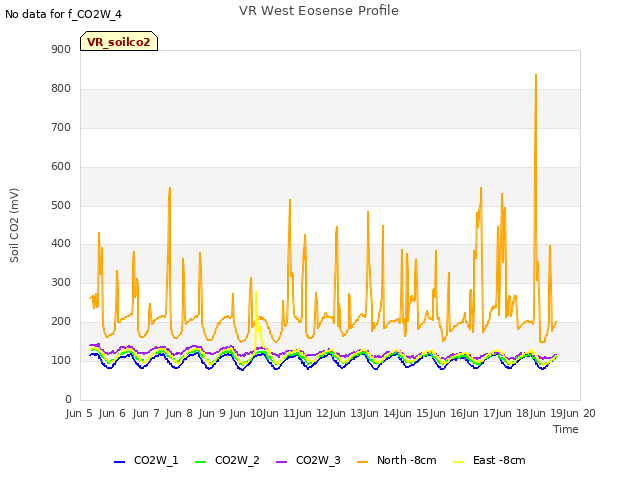Image resolution: width=640 pixels, height=480 pixels.
Task: Click the 0 y-axis tick label
Action: pos(68,399)
